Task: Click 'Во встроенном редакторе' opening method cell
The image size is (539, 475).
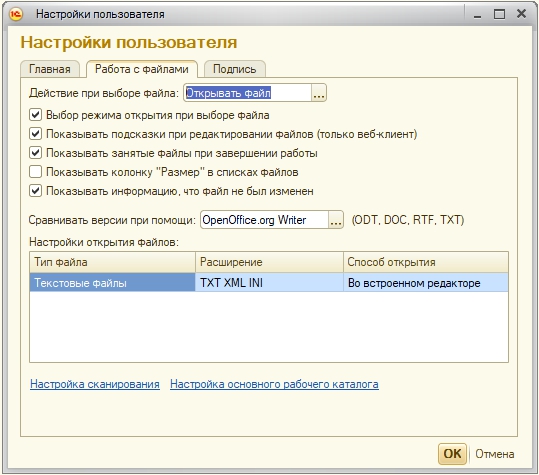Action: coord(426,283)
